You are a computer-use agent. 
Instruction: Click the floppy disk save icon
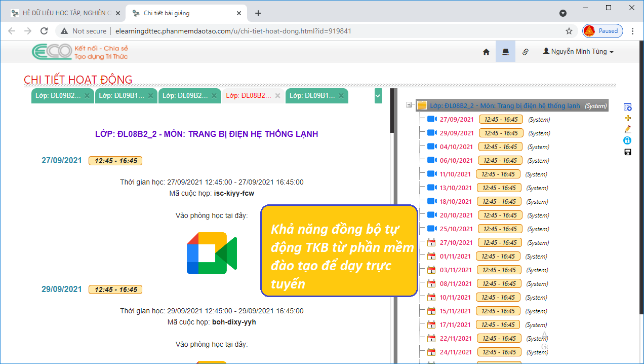pos(628,152)
